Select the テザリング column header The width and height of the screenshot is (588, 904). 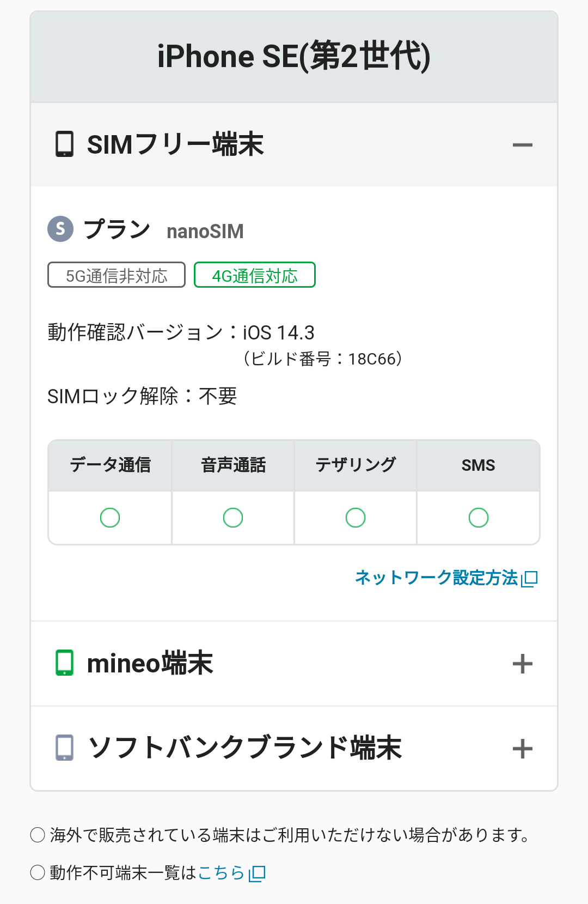[356, 465]
